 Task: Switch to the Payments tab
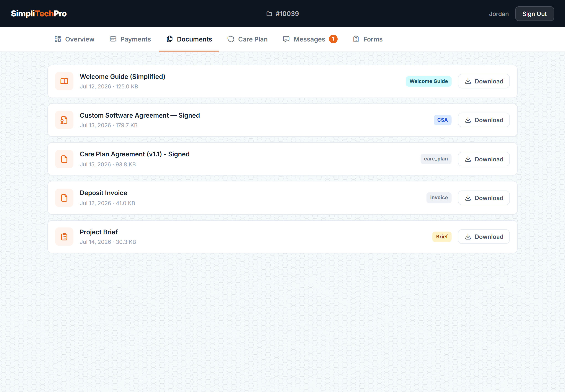click(130, 39)
